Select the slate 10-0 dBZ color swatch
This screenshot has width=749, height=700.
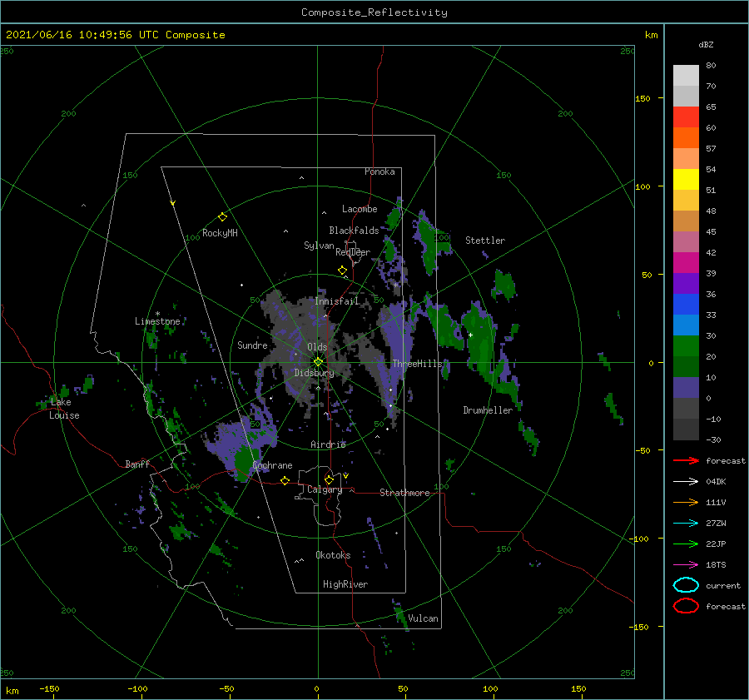tap(686, 388)
